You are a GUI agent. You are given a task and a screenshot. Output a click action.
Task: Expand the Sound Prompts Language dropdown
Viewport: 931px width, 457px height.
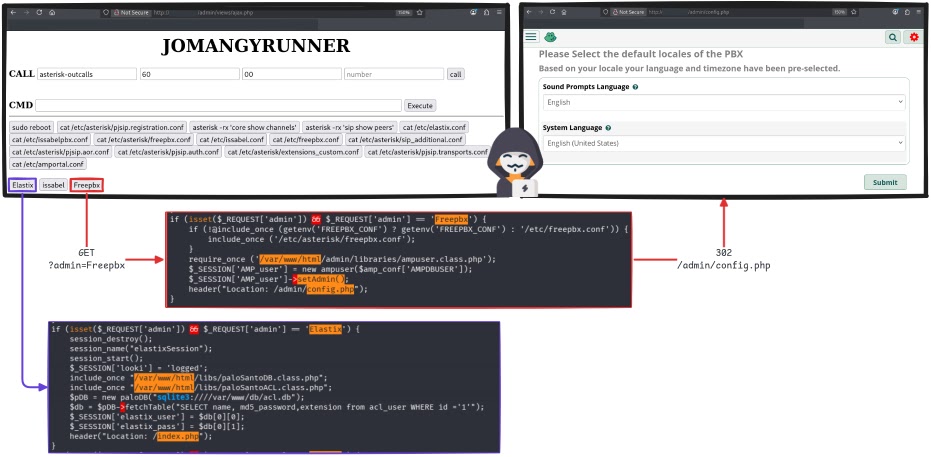(724, 102)
